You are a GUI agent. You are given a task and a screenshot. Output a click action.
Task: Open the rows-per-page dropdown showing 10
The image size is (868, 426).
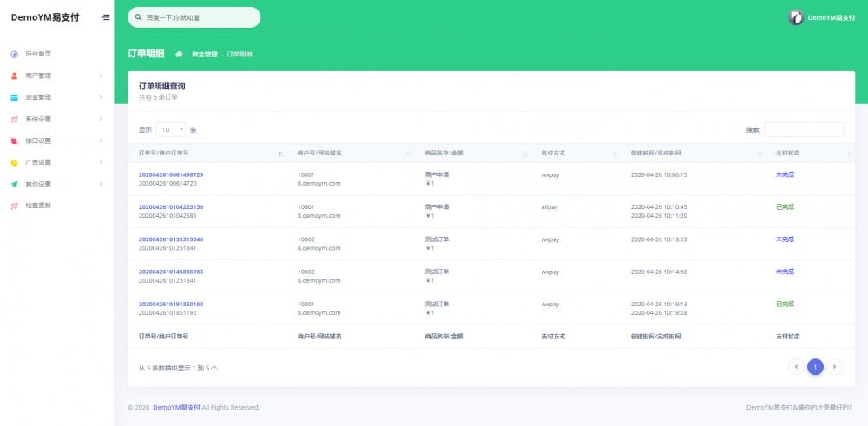pyautogui.click(x=171, y=129)
